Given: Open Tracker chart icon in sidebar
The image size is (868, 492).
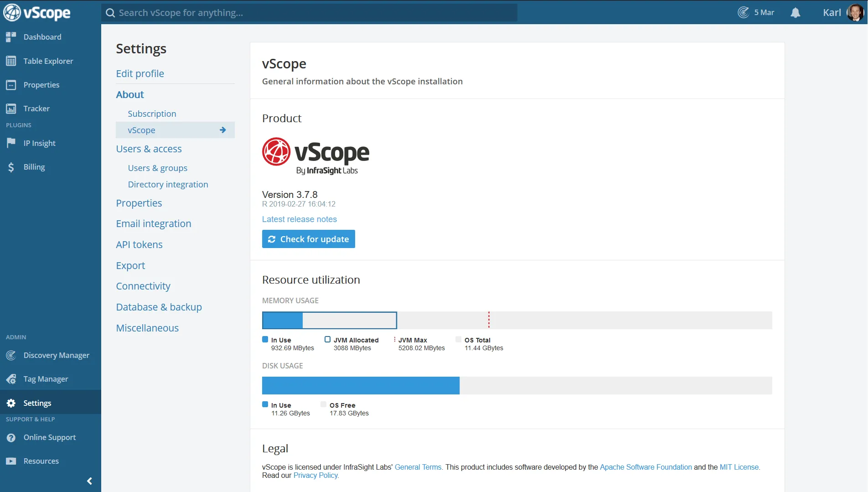Looking at the screenshot, I should pos(11,109).
